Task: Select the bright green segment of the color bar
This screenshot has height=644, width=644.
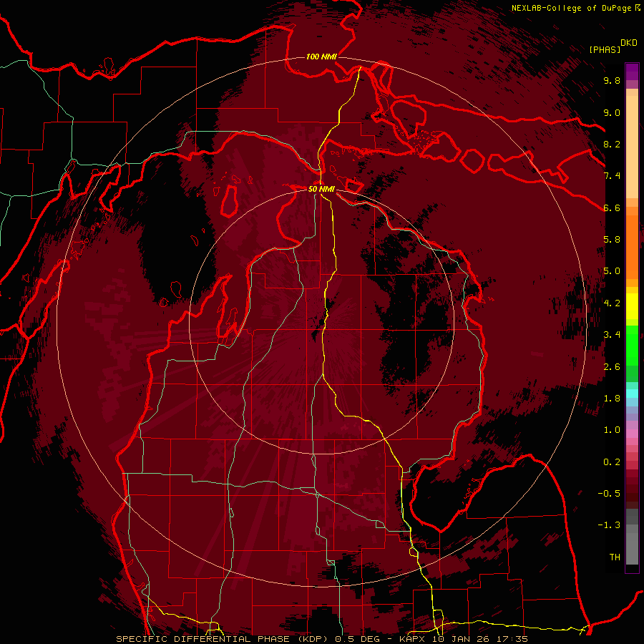Action: point(632,345)
